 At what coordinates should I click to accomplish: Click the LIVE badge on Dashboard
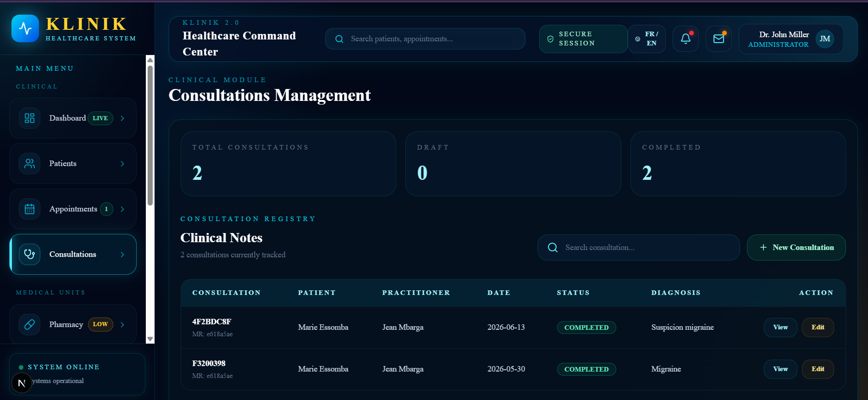click(x=100, y=118)
